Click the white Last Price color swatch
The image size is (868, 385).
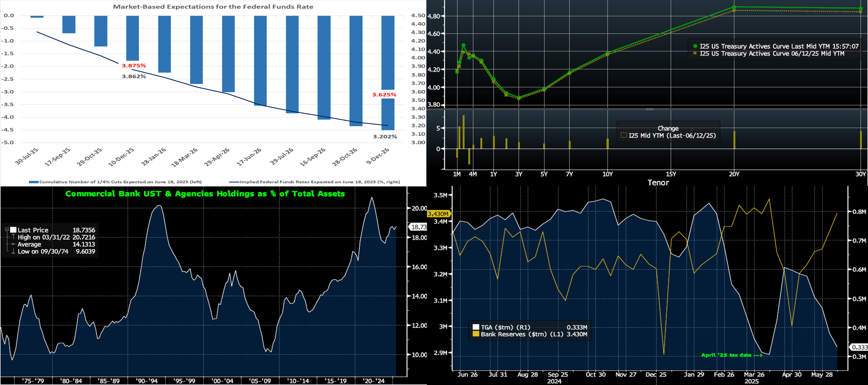tap(13, 230)
